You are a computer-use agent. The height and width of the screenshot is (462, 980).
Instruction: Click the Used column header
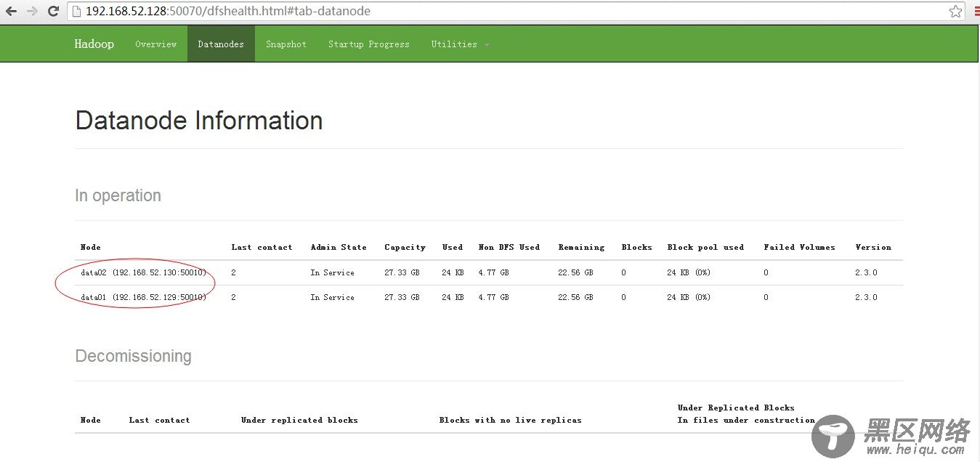point(453,247)
